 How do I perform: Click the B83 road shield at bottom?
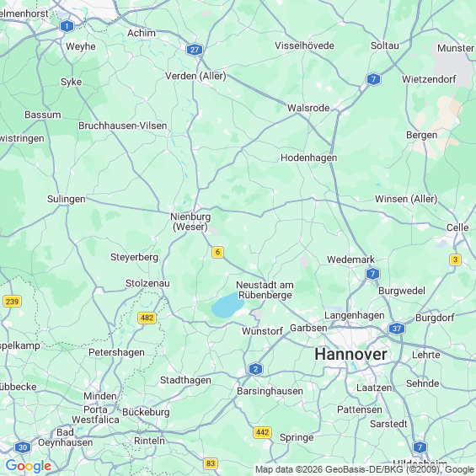[211, 463]
